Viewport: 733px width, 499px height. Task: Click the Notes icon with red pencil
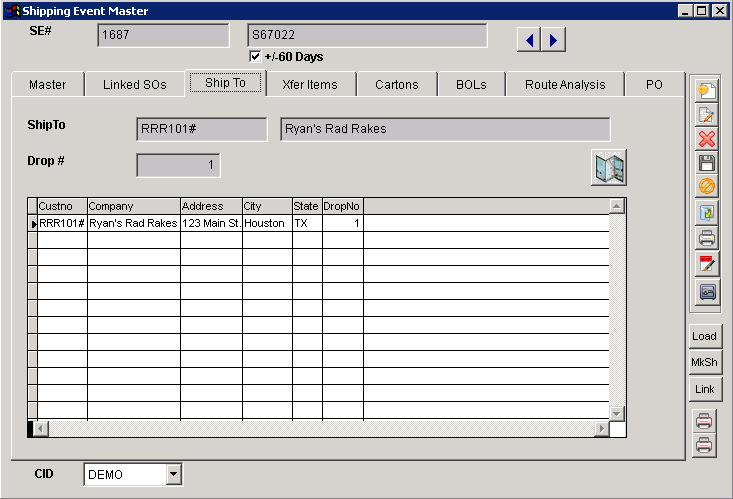click(706, 264)
